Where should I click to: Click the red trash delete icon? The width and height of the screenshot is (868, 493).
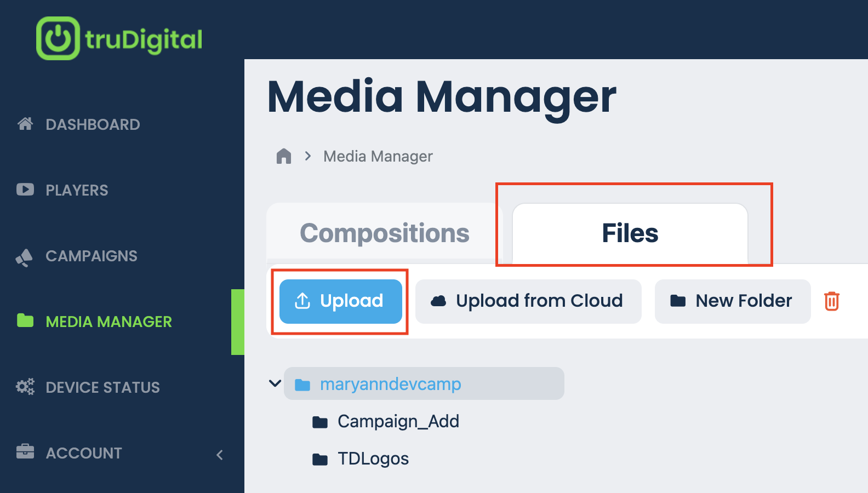[x=832, y=301]
